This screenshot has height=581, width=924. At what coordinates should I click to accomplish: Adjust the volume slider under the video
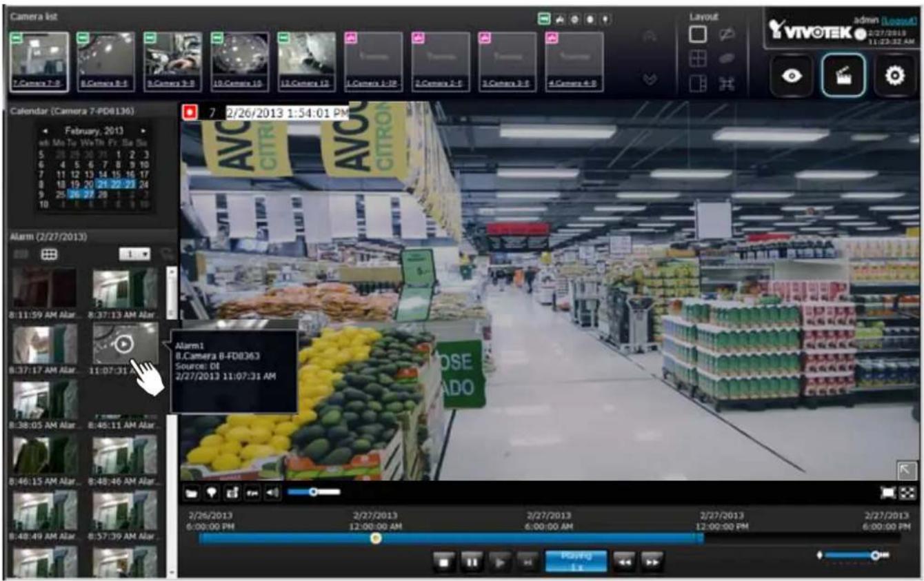click(314, 492)
